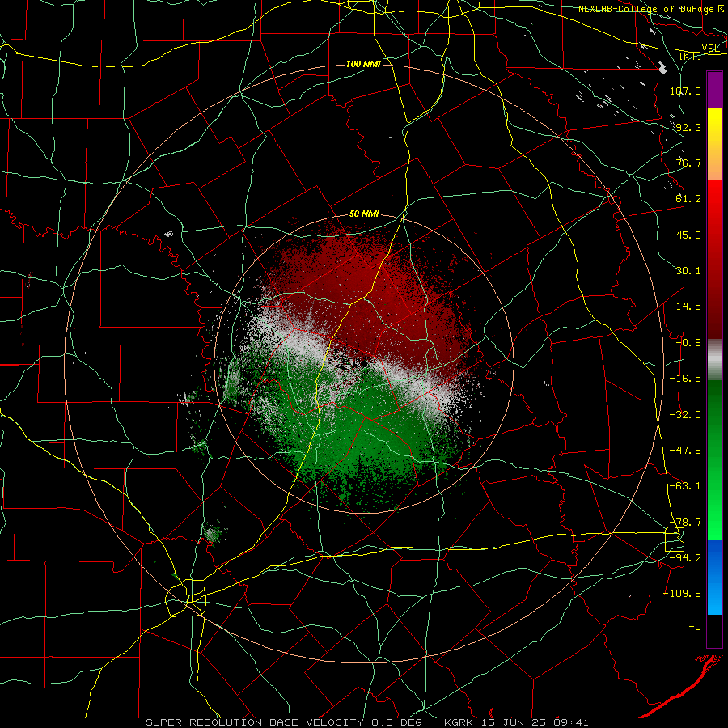Click the 14.5 value on the velocity scale

(x=688, y=307)
